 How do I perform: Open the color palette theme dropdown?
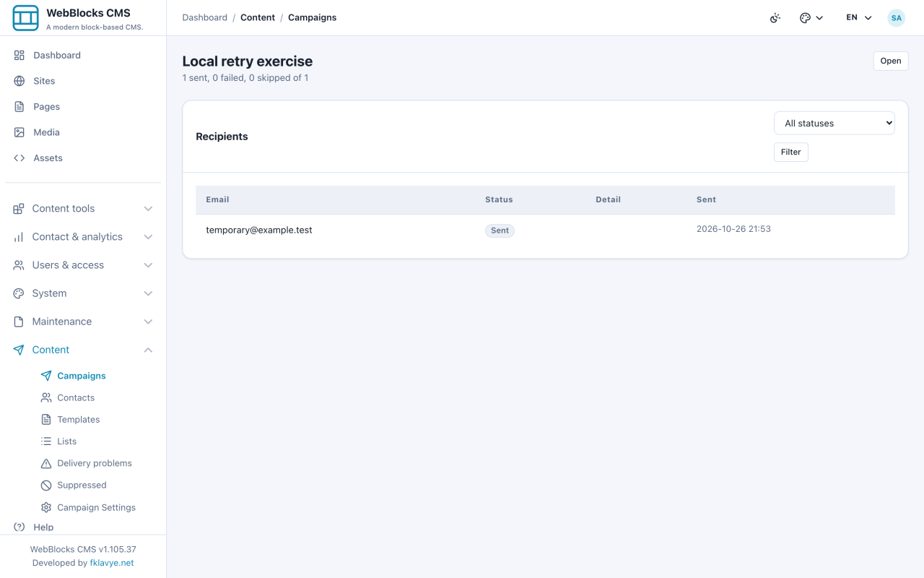point(811,18)
